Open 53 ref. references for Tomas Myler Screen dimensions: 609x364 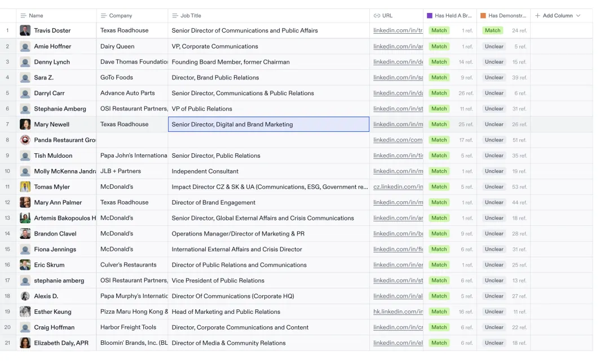519,187
